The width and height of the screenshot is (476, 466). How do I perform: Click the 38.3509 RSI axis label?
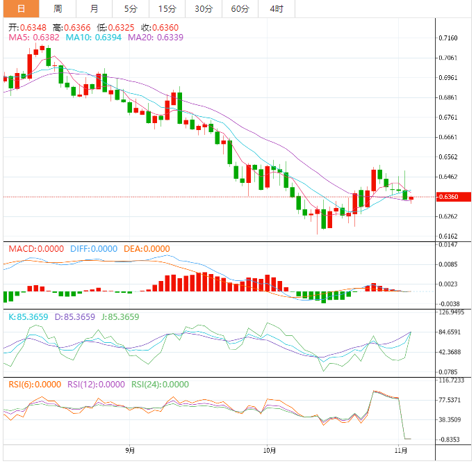(x=450, y=419)
